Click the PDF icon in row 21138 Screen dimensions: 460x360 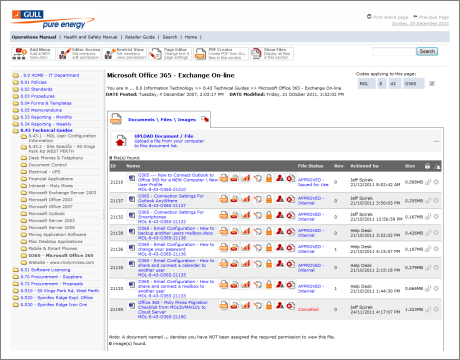point(224,231)
